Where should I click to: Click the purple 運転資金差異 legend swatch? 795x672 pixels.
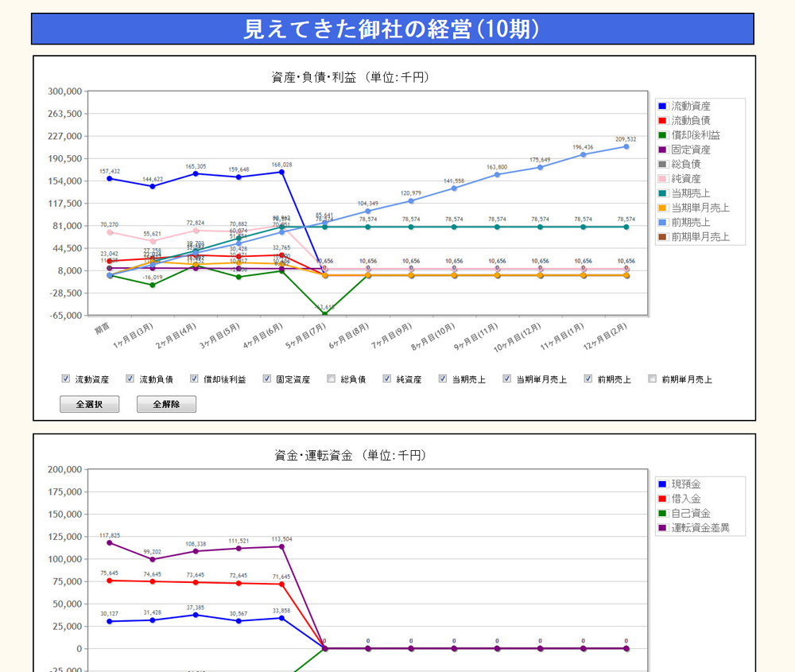pos(662,528)
